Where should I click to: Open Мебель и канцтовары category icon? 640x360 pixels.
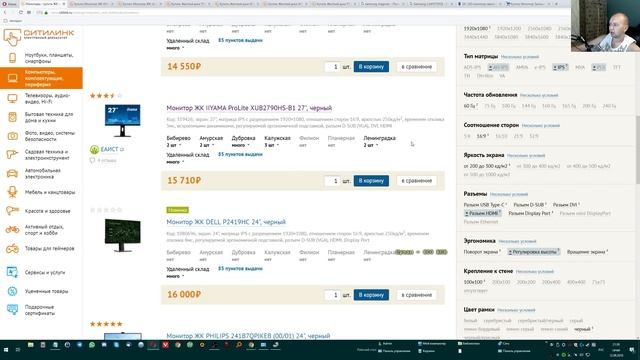point(13,192)
